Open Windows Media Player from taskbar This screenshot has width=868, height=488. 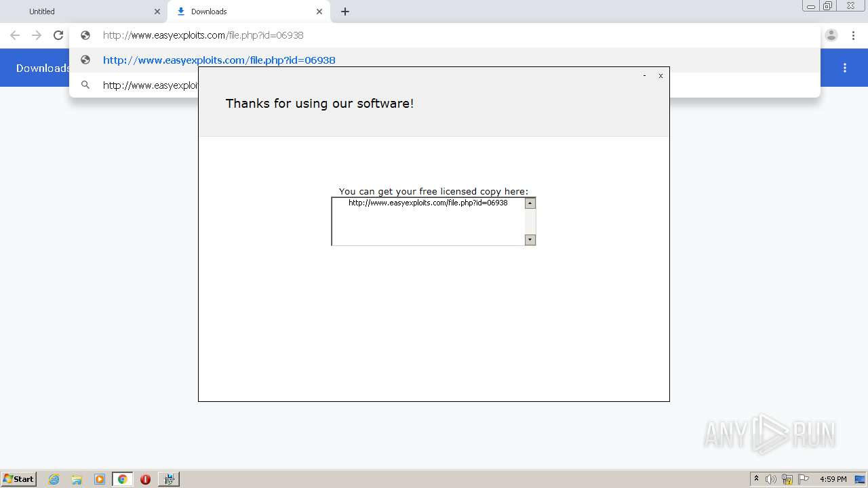(100, 479)
